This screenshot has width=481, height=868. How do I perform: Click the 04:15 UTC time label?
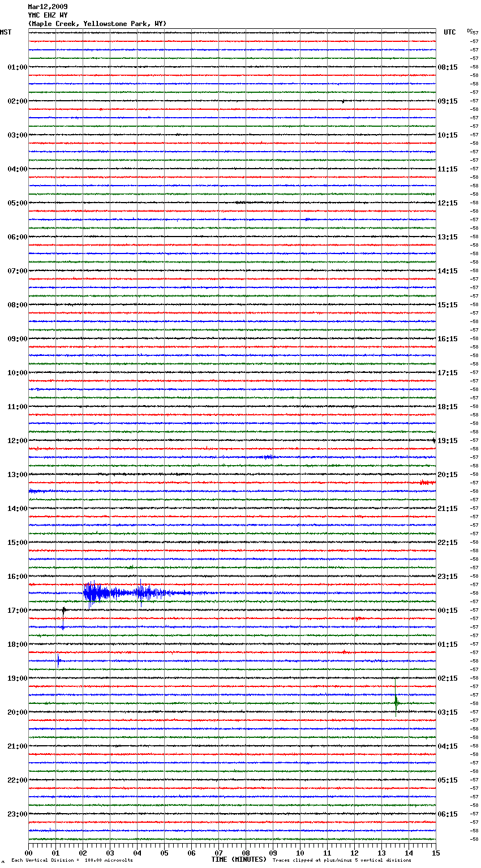click(x=448, y=746)
